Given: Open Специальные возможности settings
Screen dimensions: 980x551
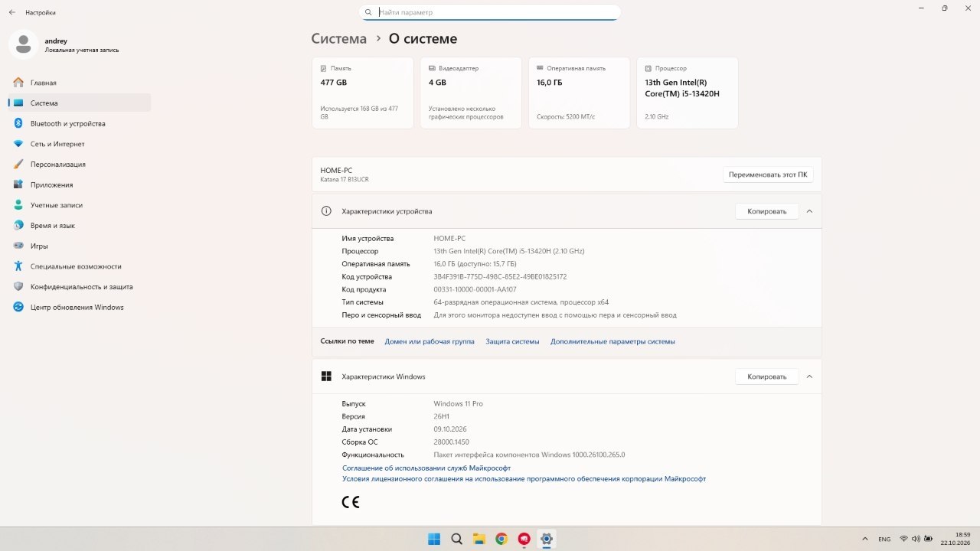Looking at the screenshot, I should pos(80,266).
